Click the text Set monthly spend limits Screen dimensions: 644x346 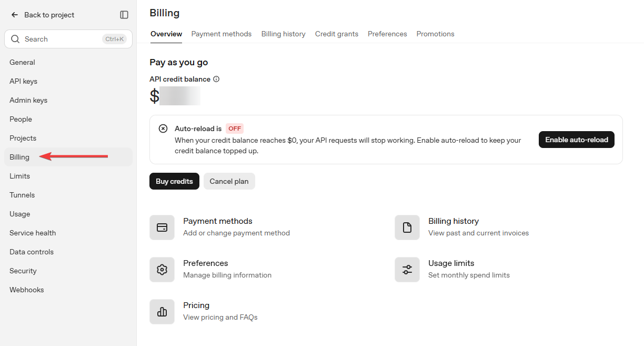[x=469, y=275]
